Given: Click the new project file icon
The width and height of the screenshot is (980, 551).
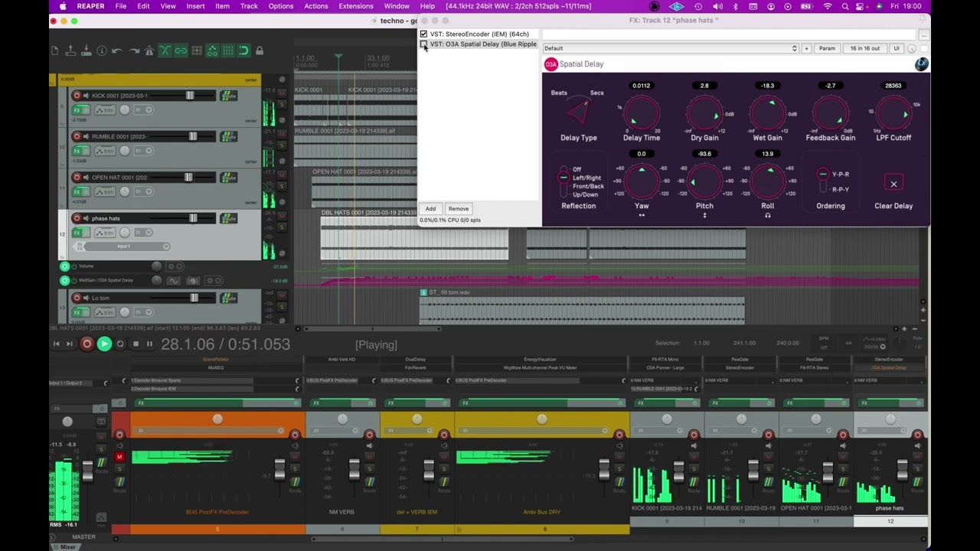Looking at the screenshot, I should pos(55,51).
